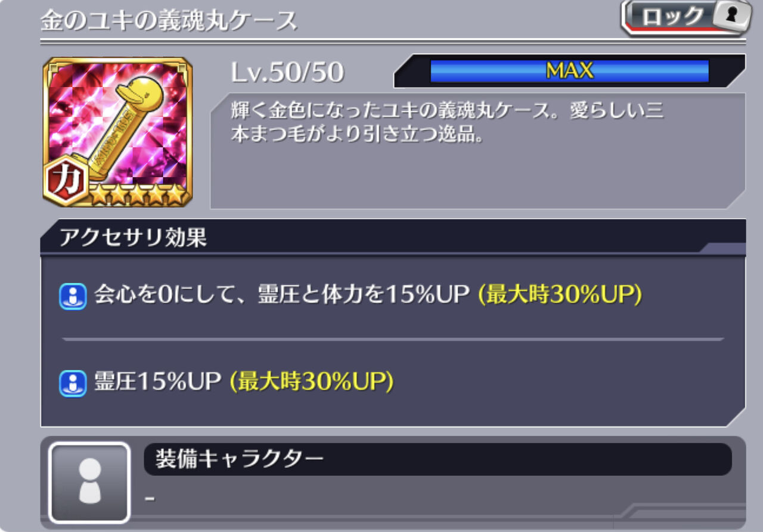Click the padlock icon on lock button

point(733,15)
